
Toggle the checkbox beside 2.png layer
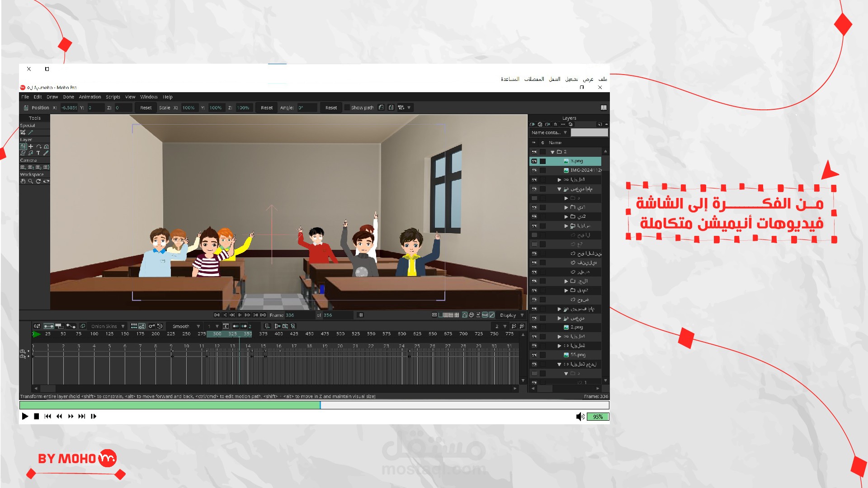pos(543,327)
